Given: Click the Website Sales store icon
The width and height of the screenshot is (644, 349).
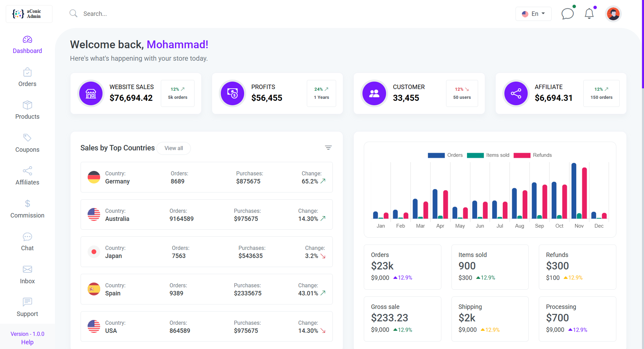Looking at the screenshot, I should 91,93.
